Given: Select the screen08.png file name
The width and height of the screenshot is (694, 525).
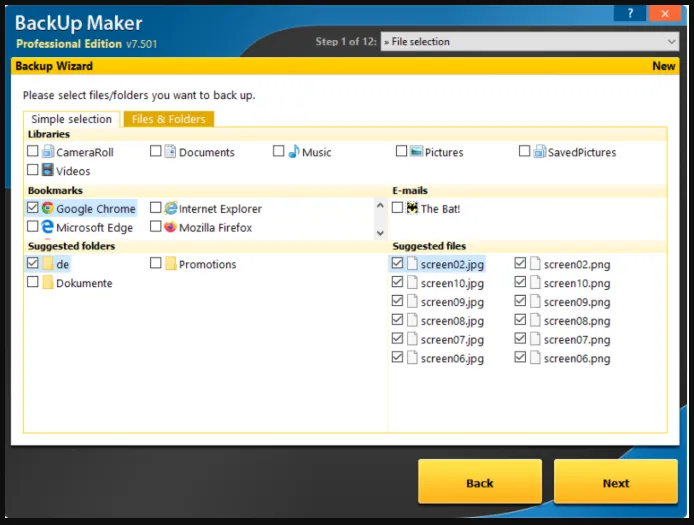Looking at the screenshot, I should [x=577, y=321].
